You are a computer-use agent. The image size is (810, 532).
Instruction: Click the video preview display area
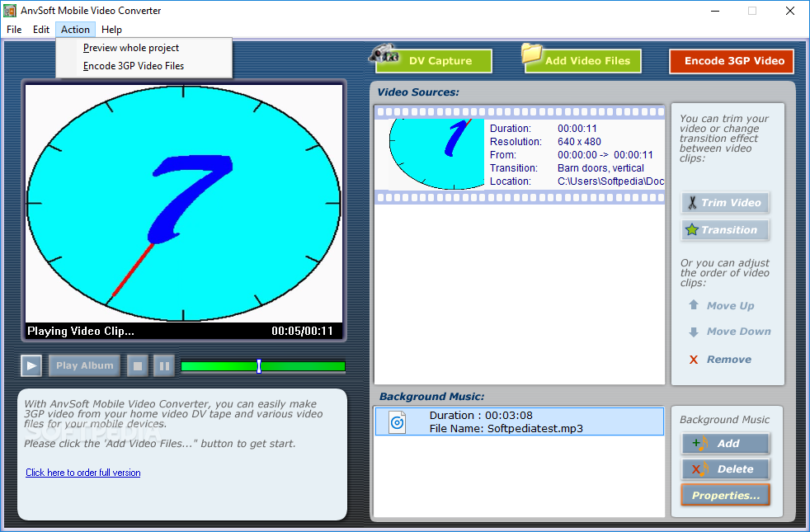point(184,204)
